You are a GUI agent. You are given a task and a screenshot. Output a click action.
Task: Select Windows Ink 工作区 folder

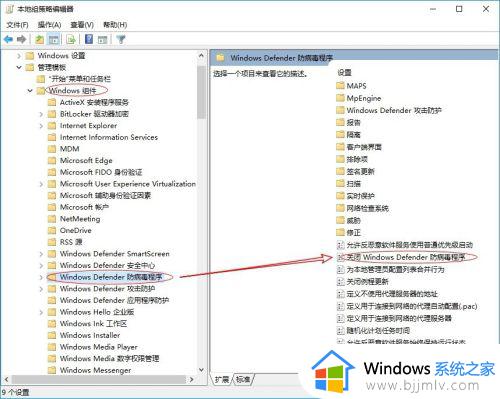[x=93, y=324]
